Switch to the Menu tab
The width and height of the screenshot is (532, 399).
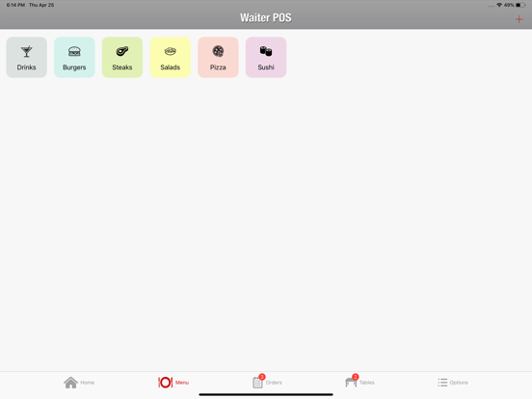pyautogui.click(x=173, y=383)
